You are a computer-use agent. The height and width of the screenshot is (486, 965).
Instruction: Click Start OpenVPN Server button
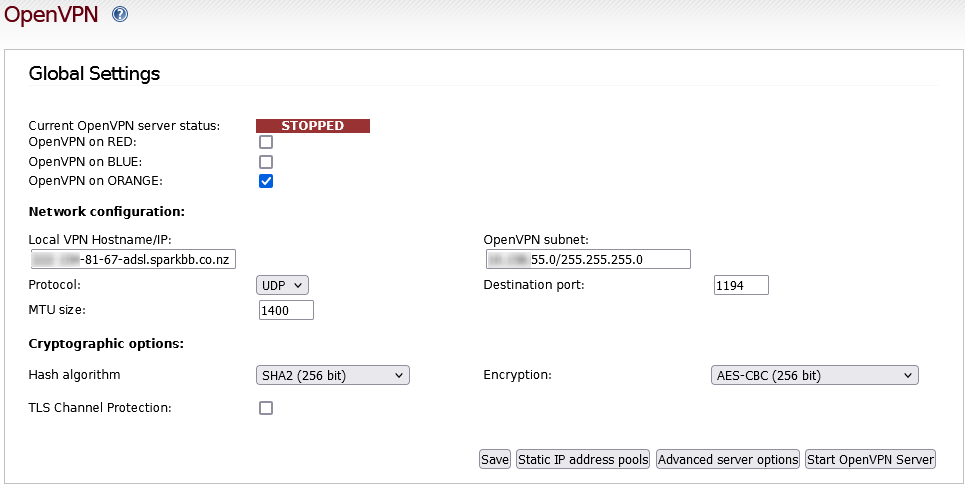(x=871, y=460)
